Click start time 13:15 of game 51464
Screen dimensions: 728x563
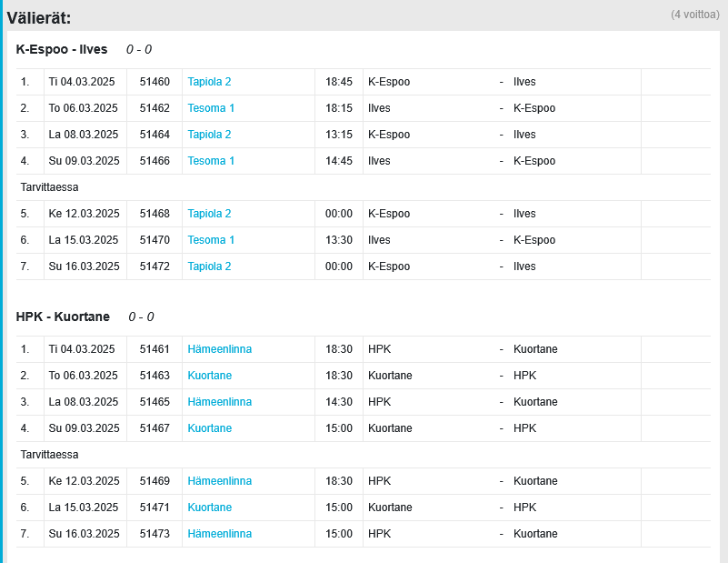tap(339, 135)
